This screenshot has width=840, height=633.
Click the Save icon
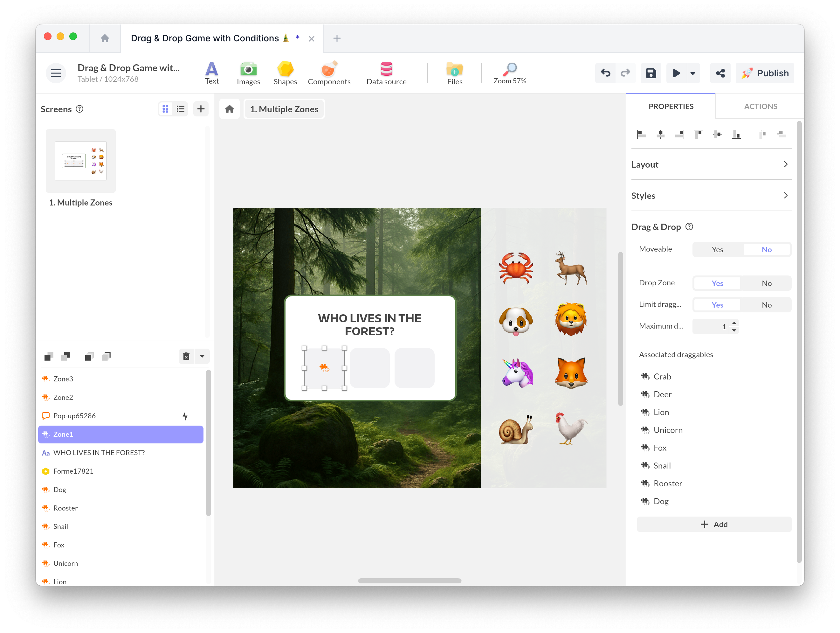click(x=651, y=73)
